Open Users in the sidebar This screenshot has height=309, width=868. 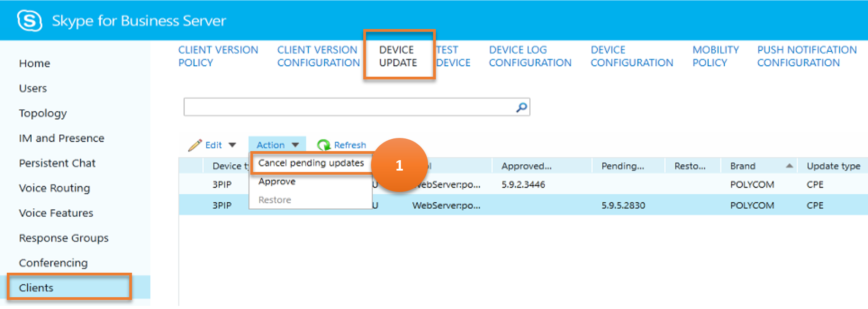33,88
